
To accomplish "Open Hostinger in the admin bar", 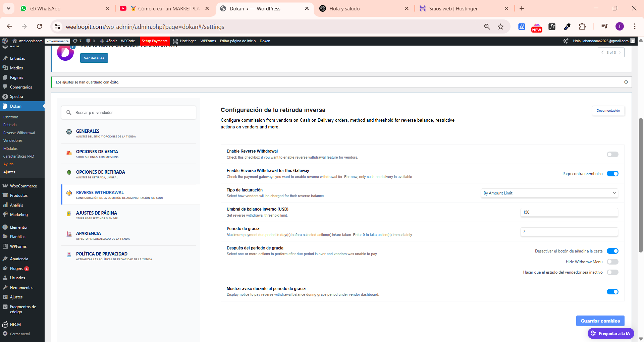I will 184,41.
